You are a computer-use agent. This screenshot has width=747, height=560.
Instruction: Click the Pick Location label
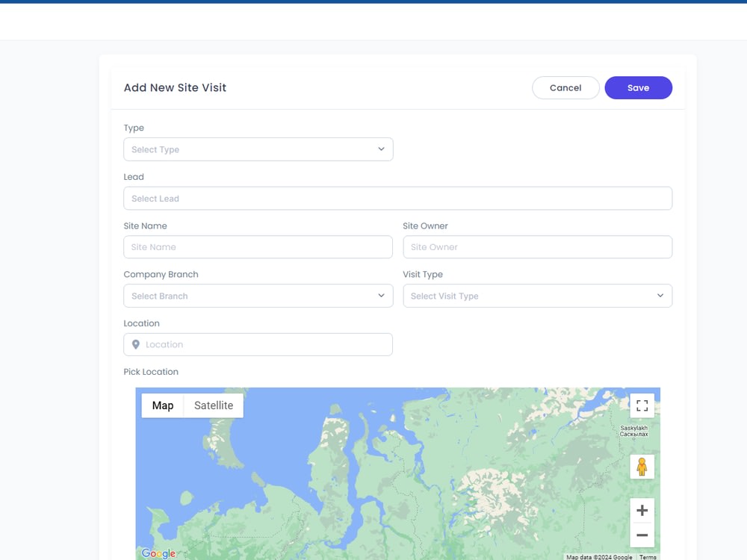pos(151,372)
